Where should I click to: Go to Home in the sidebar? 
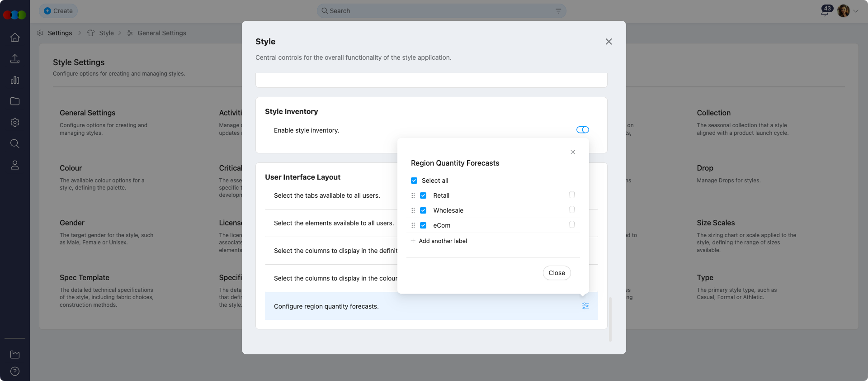[x=15, y=38]
